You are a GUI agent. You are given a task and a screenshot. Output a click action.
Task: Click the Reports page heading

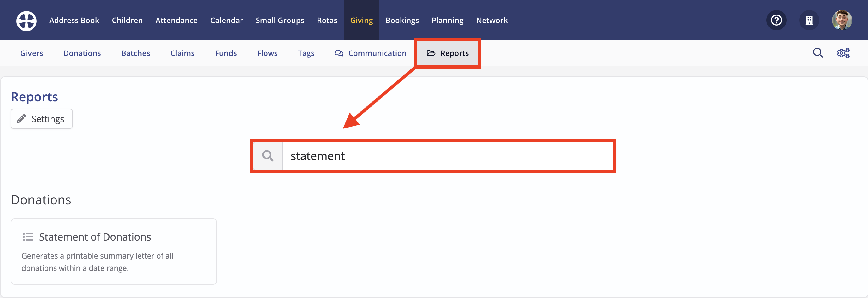[x=34, y=97]
